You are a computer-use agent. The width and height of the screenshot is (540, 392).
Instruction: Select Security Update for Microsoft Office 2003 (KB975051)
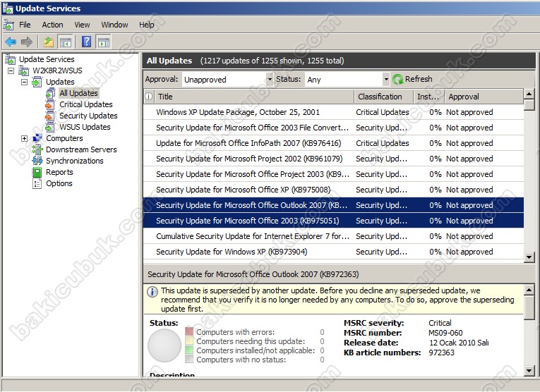pos(333,221)
